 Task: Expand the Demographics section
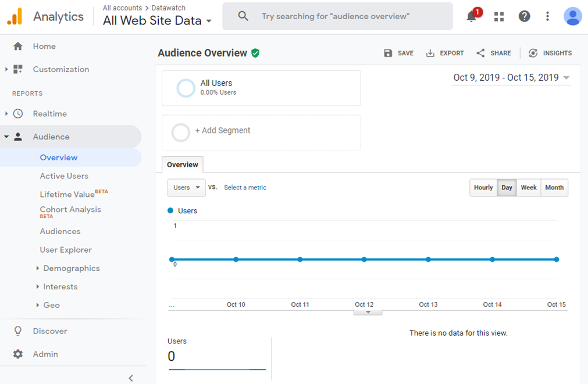(x=71, y=268)
